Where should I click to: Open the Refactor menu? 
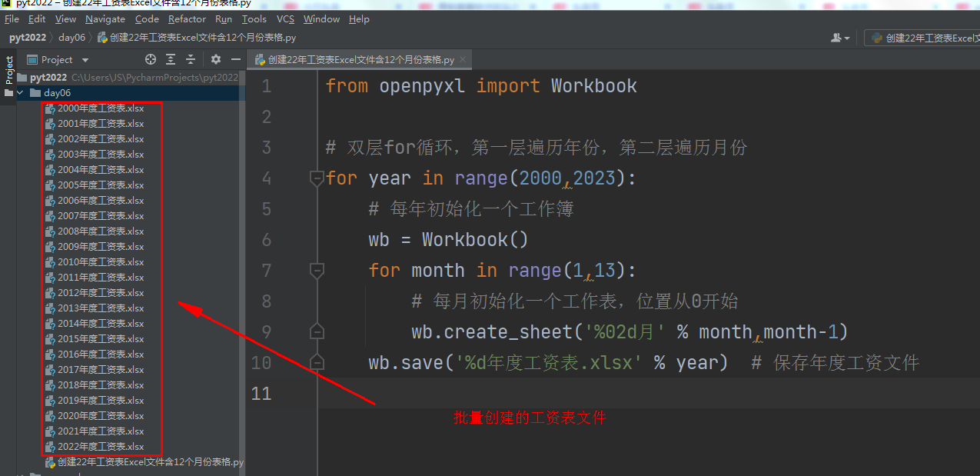tap(187, 18)
